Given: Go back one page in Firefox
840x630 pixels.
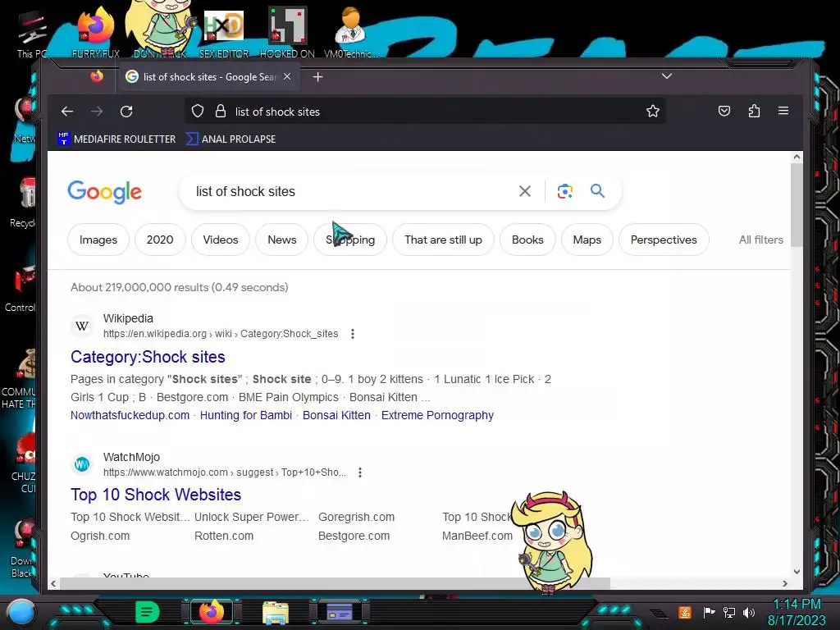Looking at the screenshot, I should point(67,112).
